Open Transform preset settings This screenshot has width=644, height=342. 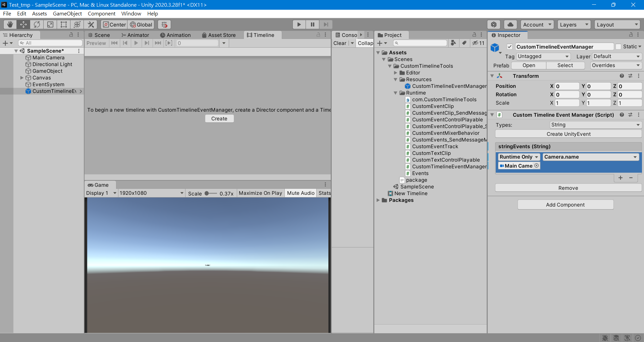tap(630, 76)
